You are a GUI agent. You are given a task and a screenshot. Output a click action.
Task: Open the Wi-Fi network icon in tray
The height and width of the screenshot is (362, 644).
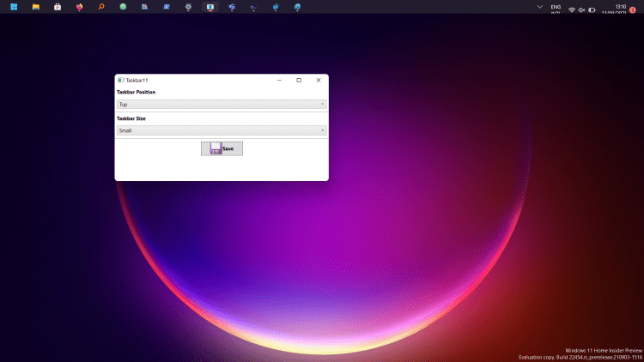[x=572, y=9]
